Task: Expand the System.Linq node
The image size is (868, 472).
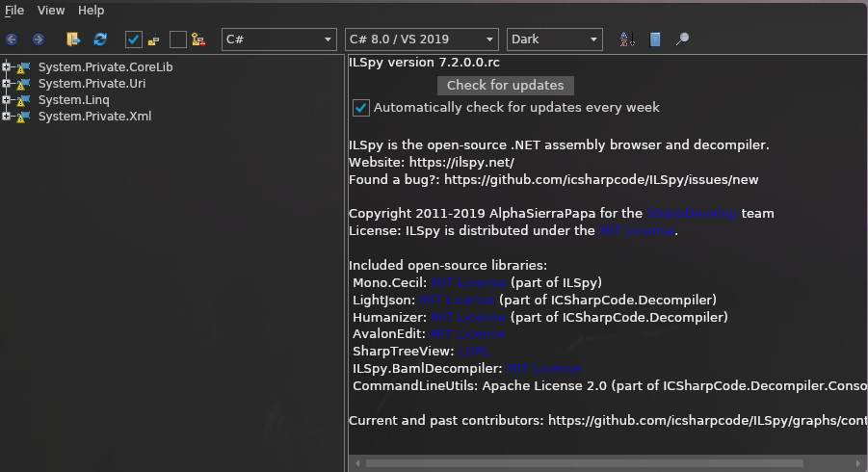Action: tap(6, 99)
